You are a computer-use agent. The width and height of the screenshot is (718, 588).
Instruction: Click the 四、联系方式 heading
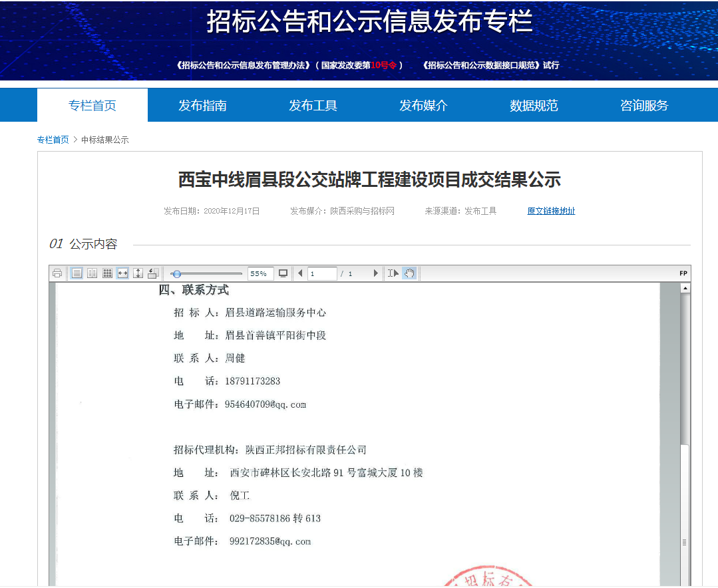pos(194,289)
